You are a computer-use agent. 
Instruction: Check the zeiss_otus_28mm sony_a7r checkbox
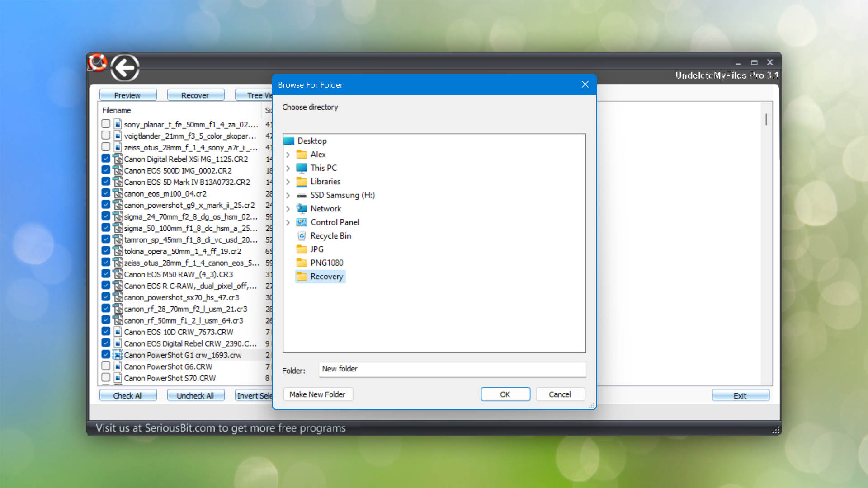point(106,146)
